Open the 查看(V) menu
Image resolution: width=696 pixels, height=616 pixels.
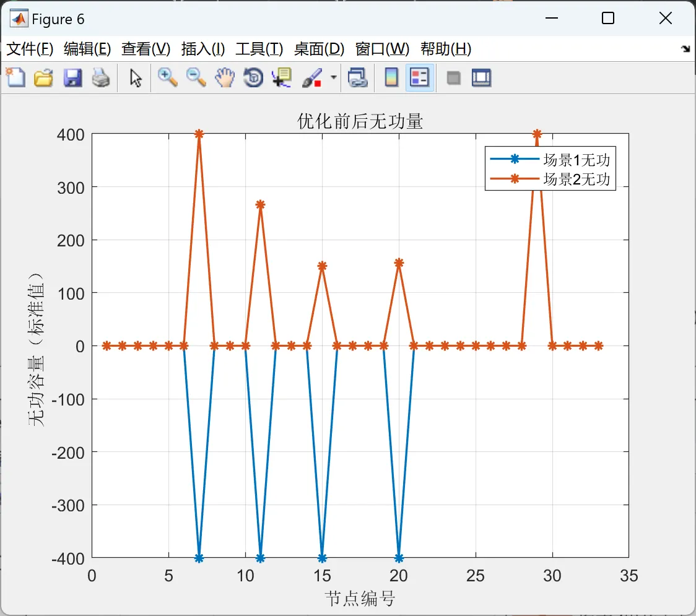(146, 49)
